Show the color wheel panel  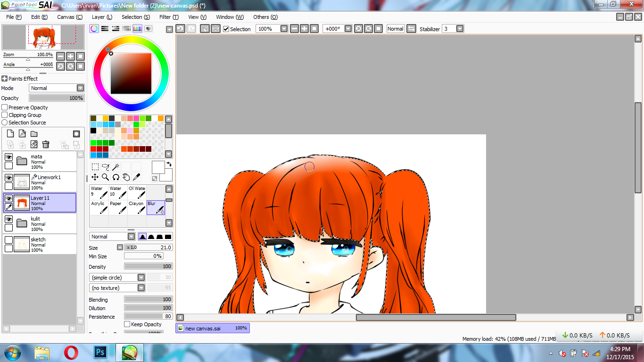coord(94,29)
